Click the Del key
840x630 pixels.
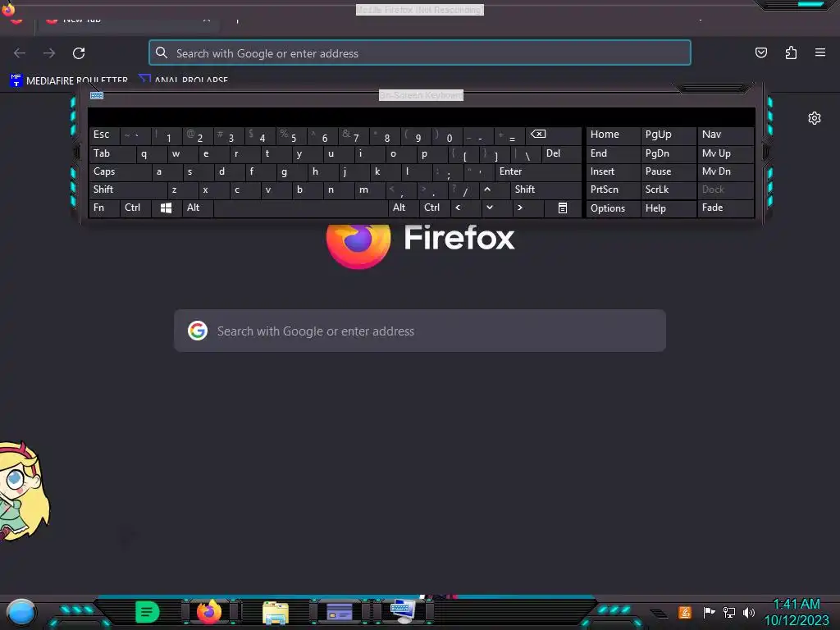click(x=561, y=154)
